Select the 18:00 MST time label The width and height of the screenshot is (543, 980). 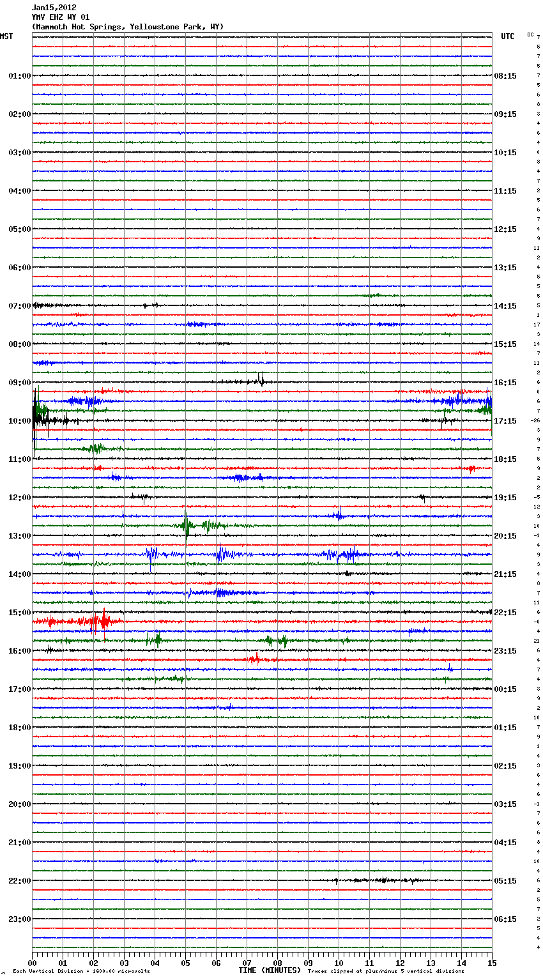[20, 728]
